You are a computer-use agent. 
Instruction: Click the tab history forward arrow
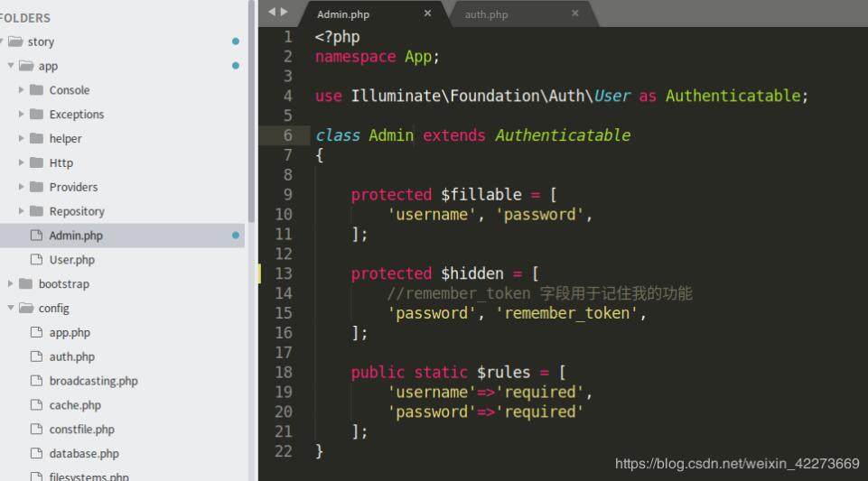285,12
